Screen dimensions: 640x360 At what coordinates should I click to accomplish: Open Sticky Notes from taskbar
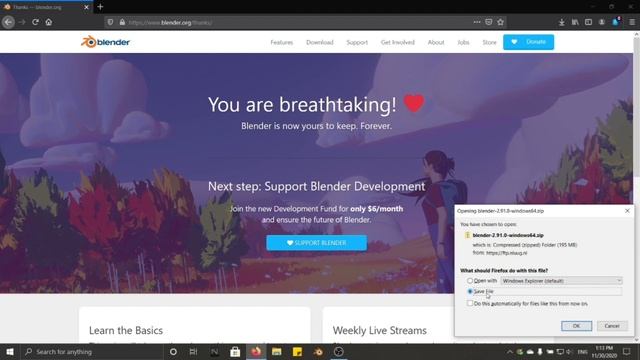(297, 351)
